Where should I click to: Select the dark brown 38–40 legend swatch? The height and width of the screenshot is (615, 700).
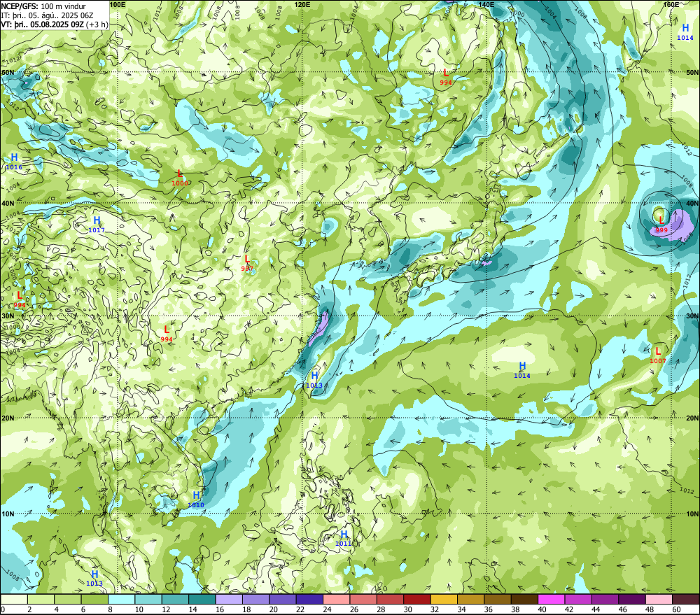tap(524, 600)
